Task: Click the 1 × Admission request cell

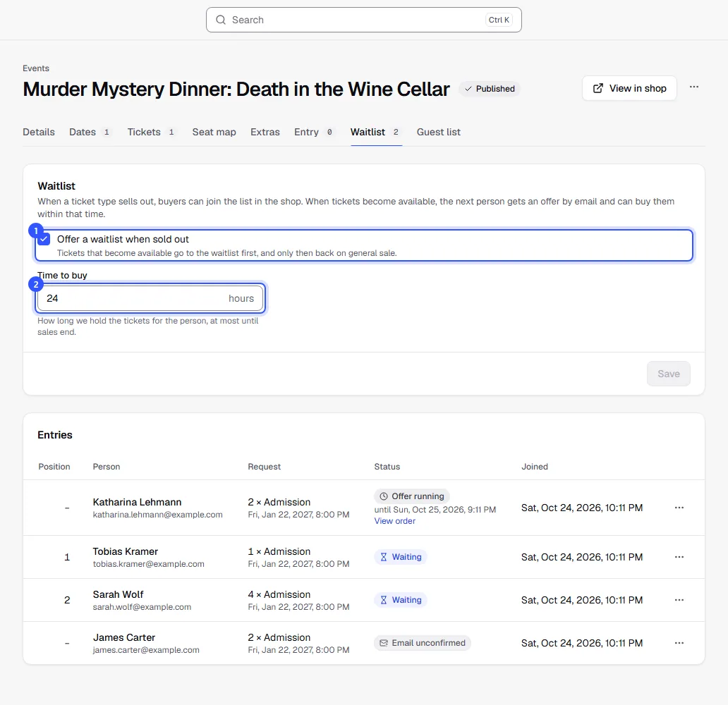Action: point(279,551)
